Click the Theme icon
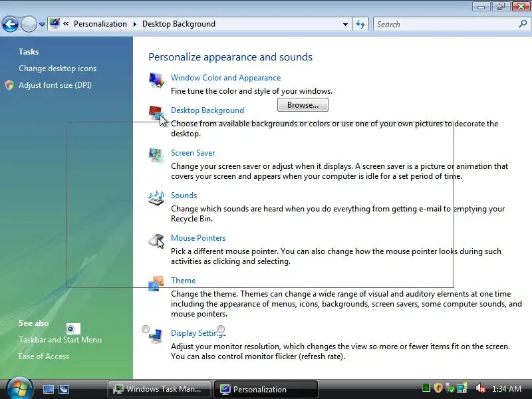 click(156, 283)
